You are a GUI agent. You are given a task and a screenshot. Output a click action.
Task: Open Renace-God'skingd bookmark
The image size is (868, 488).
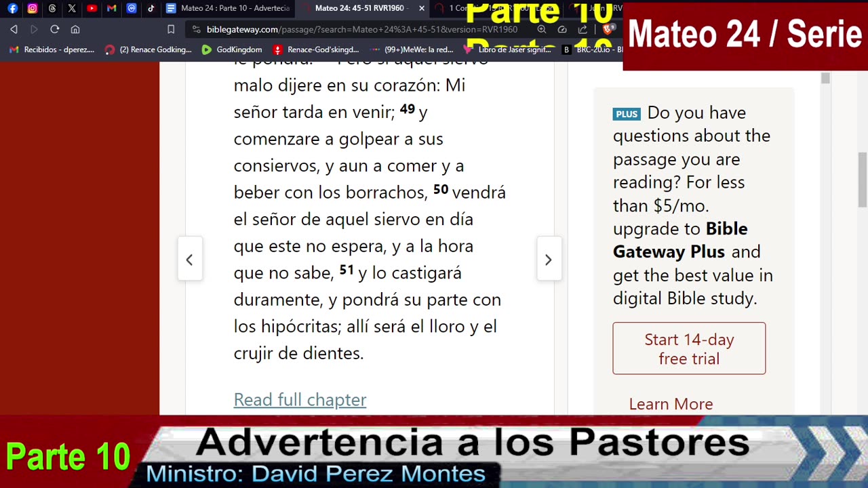tap(316, 49)
